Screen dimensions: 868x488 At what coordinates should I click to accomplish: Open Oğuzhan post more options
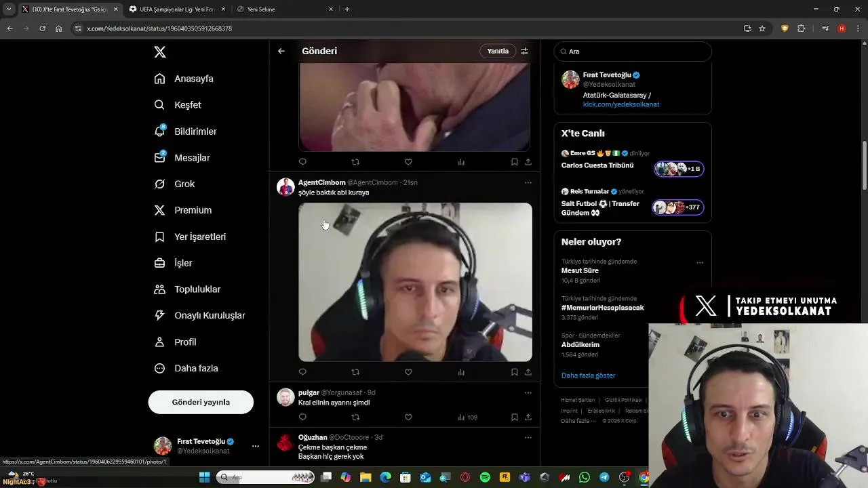coord(528,438)
